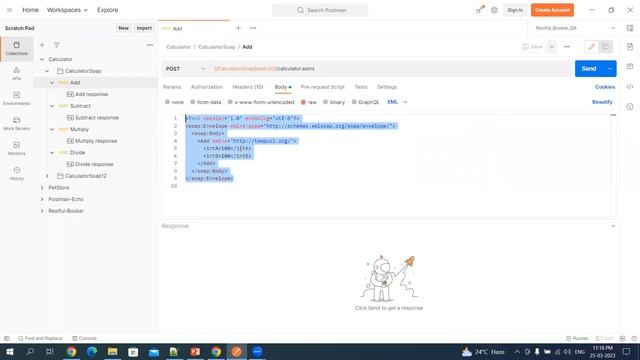Open the POST method dropdown
The image size is (640, 360).
point(185,69)
